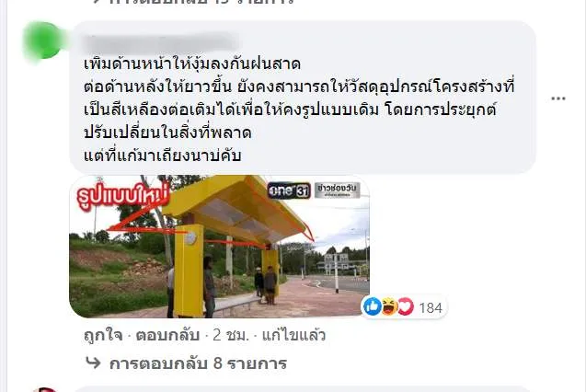Open the blurred commenter name profile

[160, 44]
